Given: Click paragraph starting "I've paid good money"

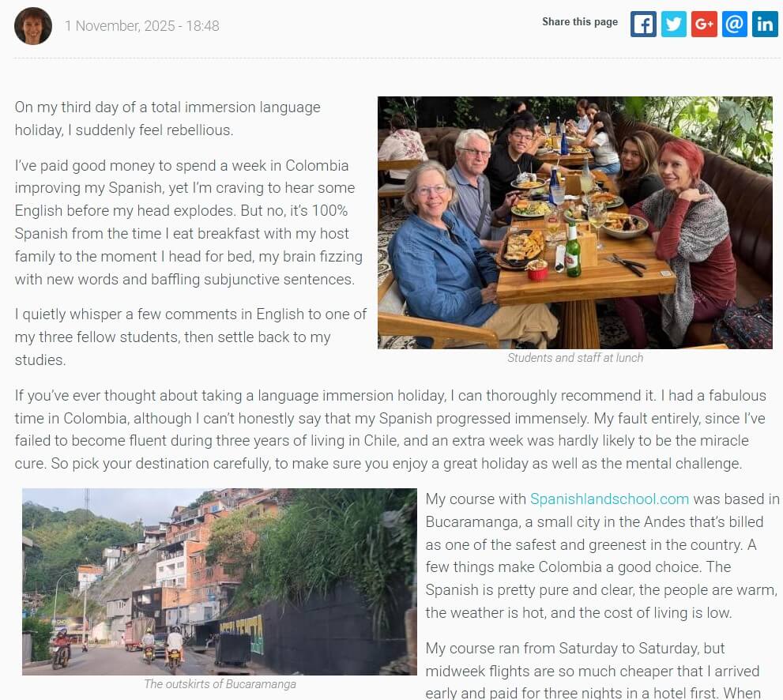Looking at the screenshot, I should (189, 222).
